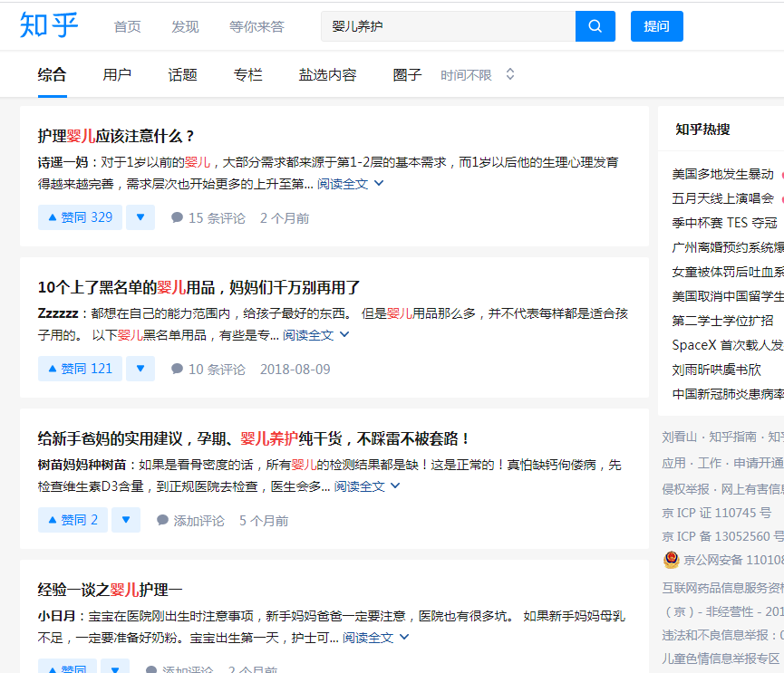
Task: Downvote the article with 赞同 121
Action: pos(140,369)
